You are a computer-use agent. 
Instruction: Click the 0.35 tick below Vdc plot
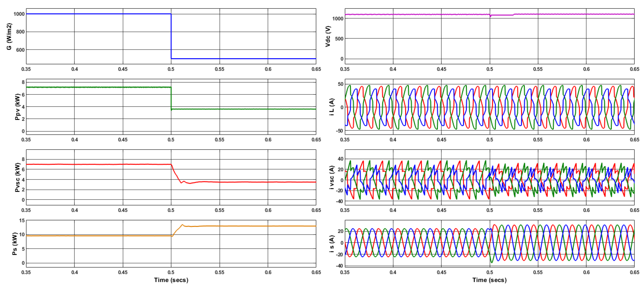(345, 69)
